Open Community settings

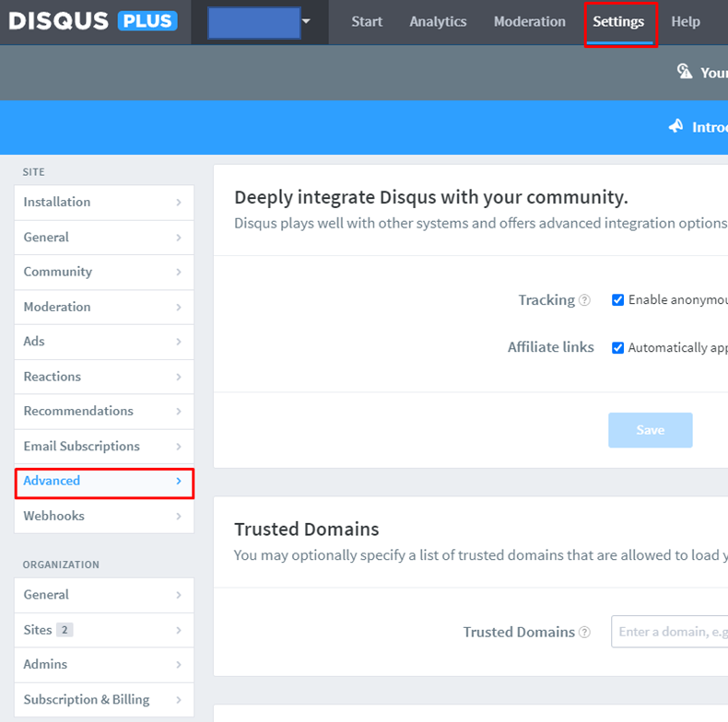click(x=104, y=272)
